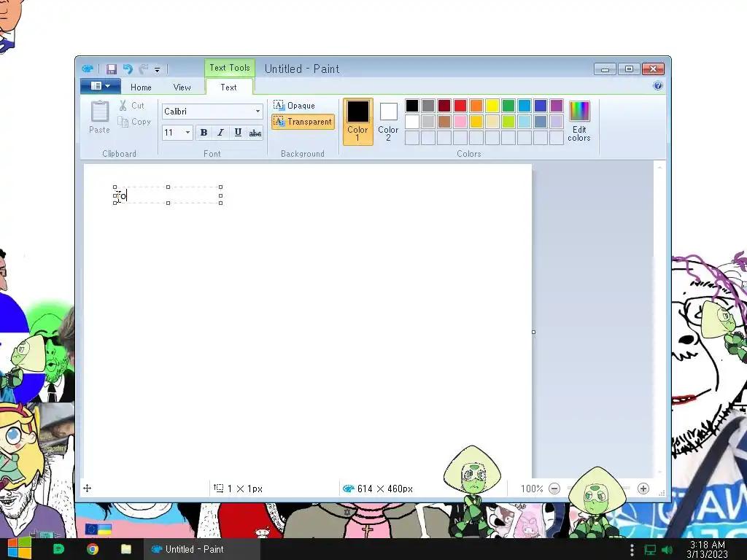The height and width of the screenshot is (560, 747).
Task: Click the zoom out minus button
Action: (x=554, y=489)
